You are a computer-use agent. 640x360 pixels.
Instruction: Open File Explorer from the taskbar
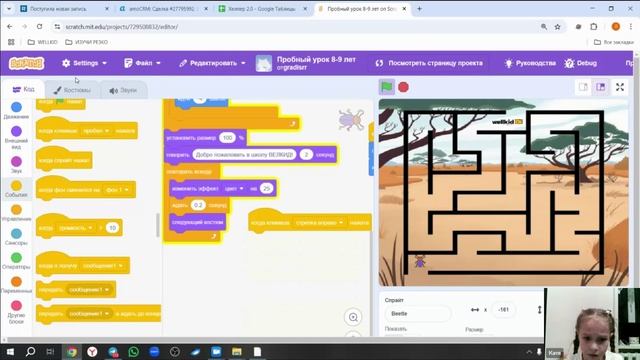tap(237, 352)
